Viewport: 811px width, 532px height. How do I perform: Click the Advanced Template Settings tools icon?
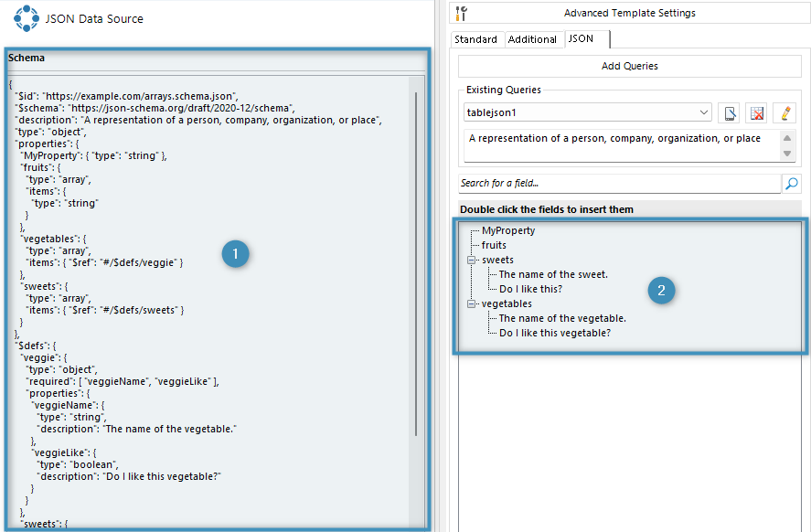(461, 13)
